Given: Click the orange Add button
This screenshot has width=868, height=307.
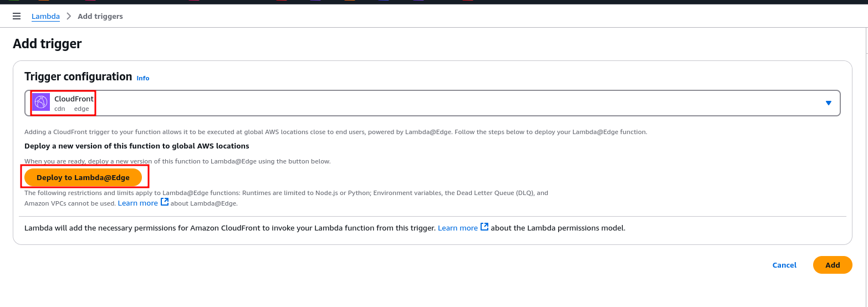Looking at the screenshot, I should click(x=833, y=265).
